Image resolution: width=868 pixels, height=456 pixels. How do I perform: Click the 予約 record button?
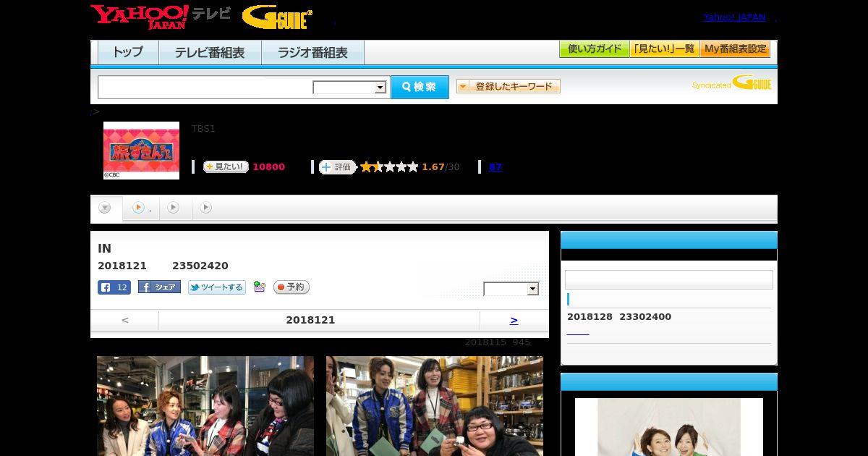[292, 287]
